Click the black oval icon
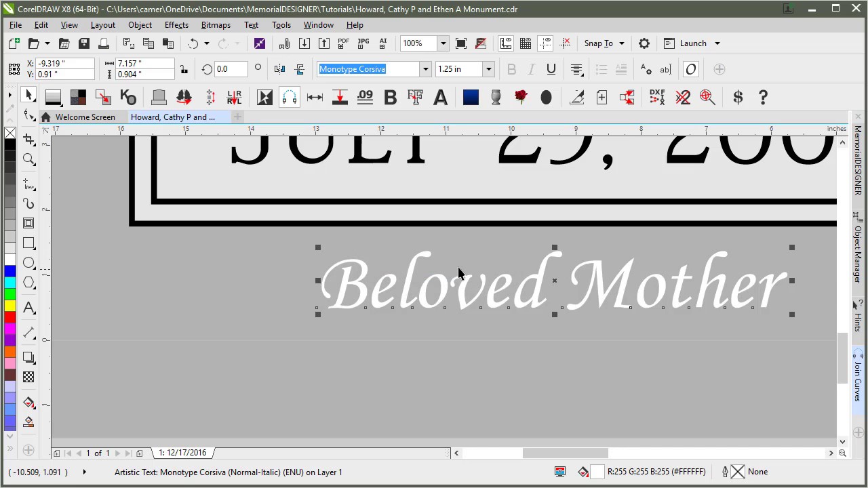Image resolution: width=868 pixels, height=488 pixels. (546, 97)
